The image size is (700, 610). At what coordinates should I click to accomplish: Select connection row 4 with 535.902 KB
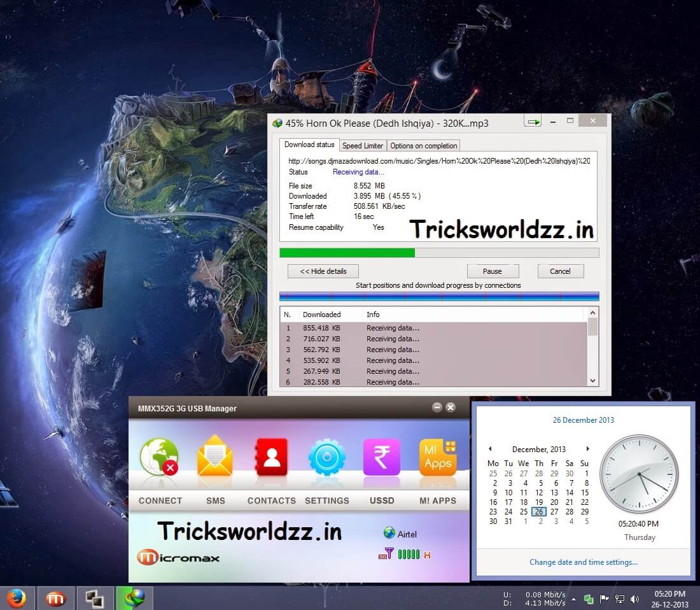coord(434,360)
